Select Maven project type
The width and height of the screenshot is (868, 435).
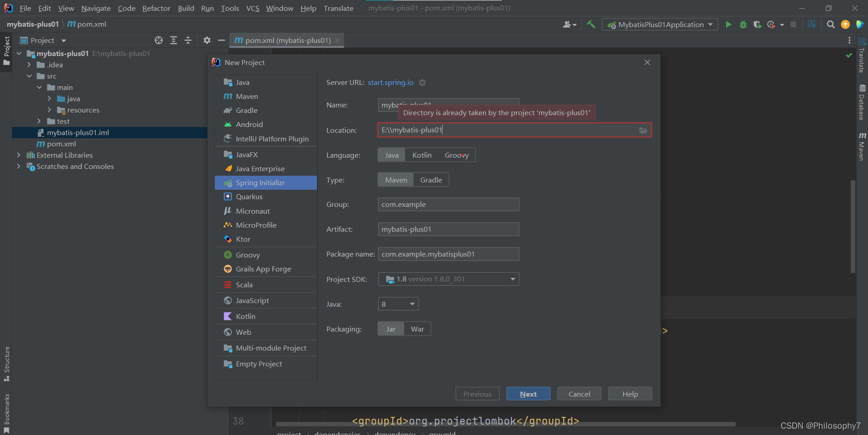coord(396,180)
